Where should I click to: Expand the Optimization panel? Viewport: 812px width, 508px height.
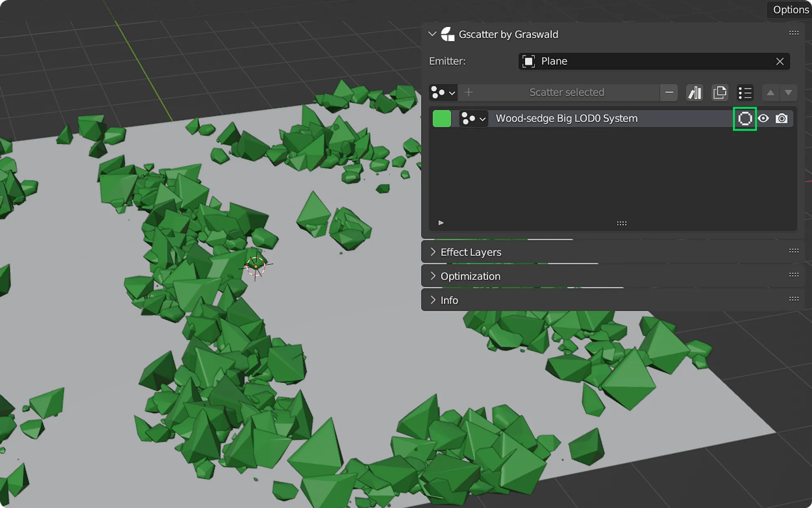470,276
